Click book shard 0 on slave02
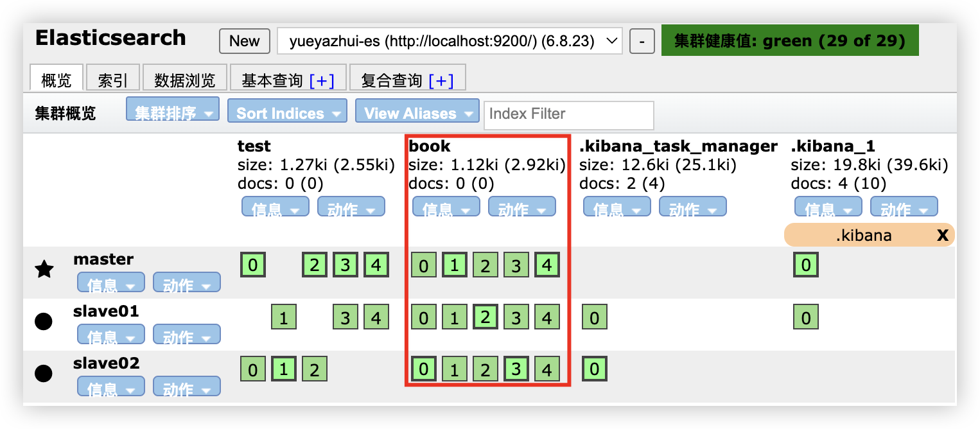The image size is (980, 429). click(x=424, y=369)
